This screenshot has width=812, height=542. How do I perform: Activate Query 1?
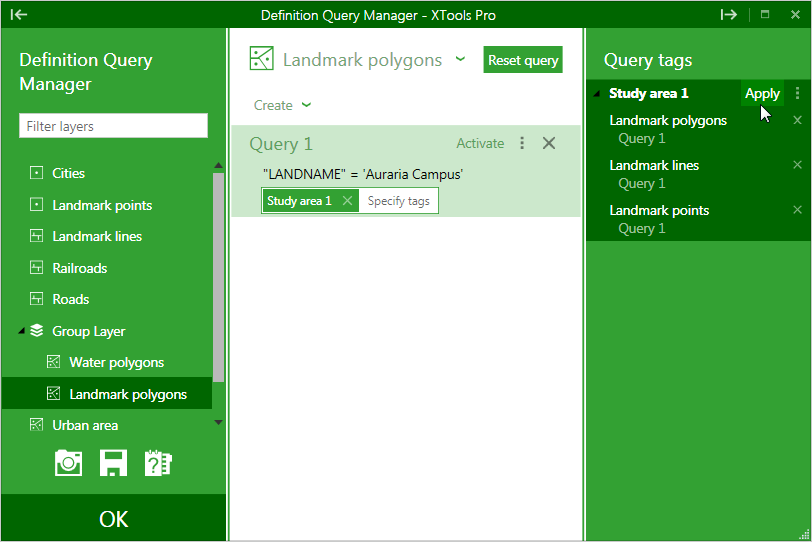coord(480,143)
